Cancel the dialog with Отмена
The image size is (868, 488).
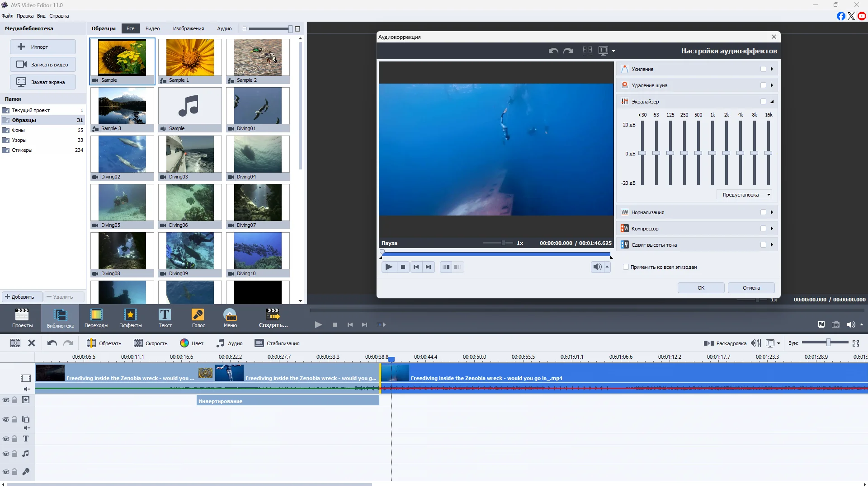coord(751,288)
